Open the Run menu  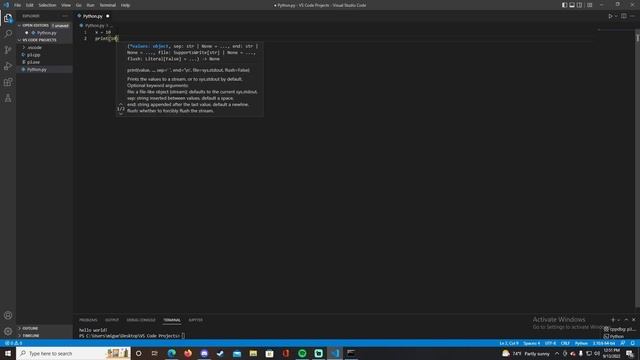pos(91,5)
